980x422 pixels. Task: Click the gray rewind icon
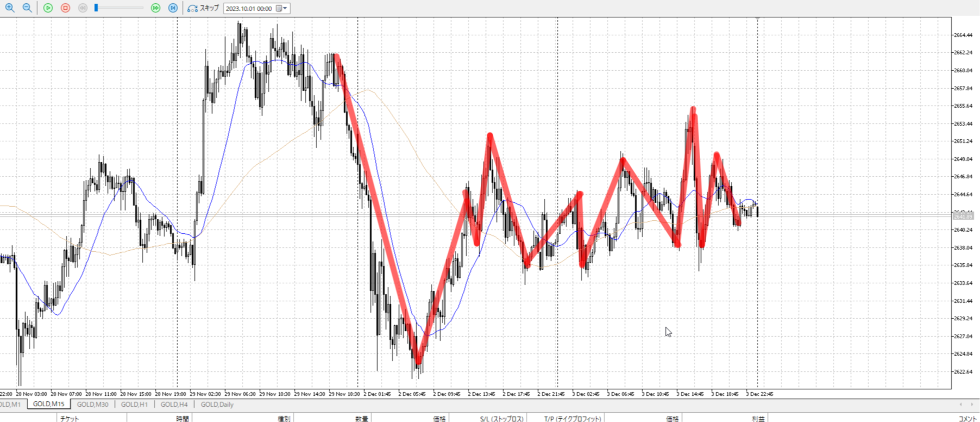(83, 8)
